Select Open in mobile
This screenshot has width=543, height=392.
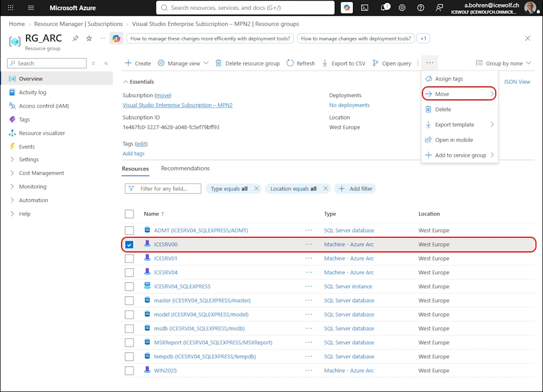pos(459,140)
